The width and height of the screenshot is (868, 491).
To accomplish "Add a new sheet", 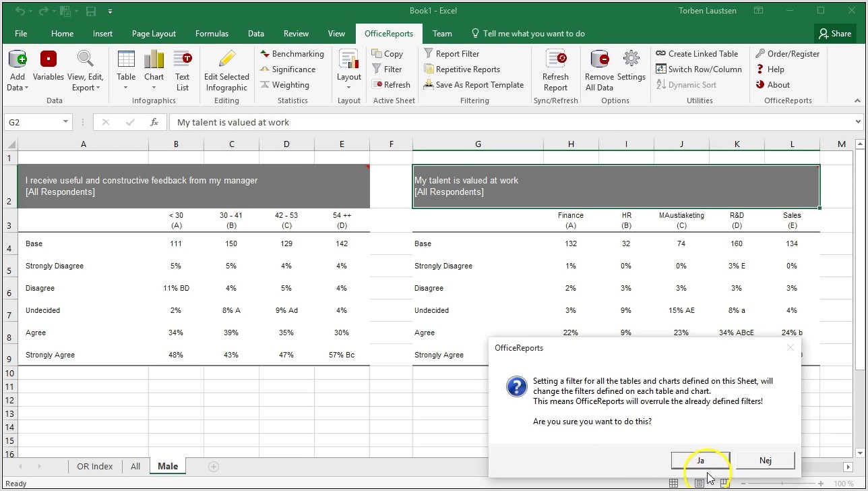I will [x=214, y=466].
